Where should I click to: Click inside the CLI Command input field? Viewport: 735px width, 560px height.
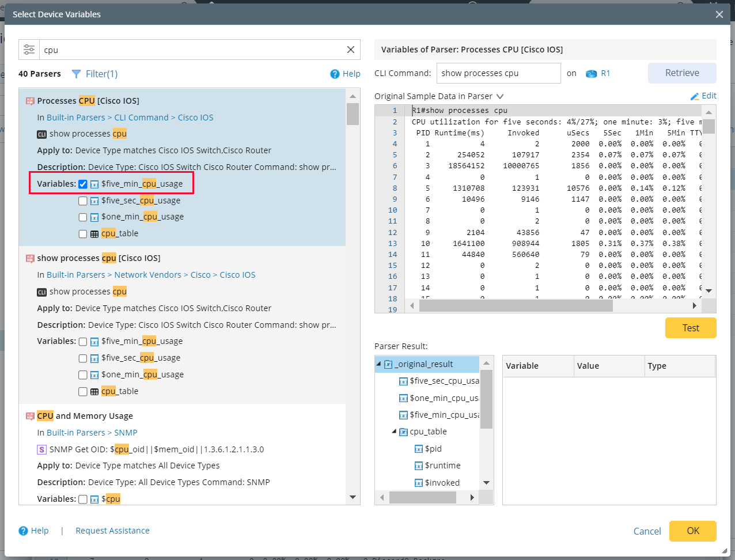[x=498, y=73]
